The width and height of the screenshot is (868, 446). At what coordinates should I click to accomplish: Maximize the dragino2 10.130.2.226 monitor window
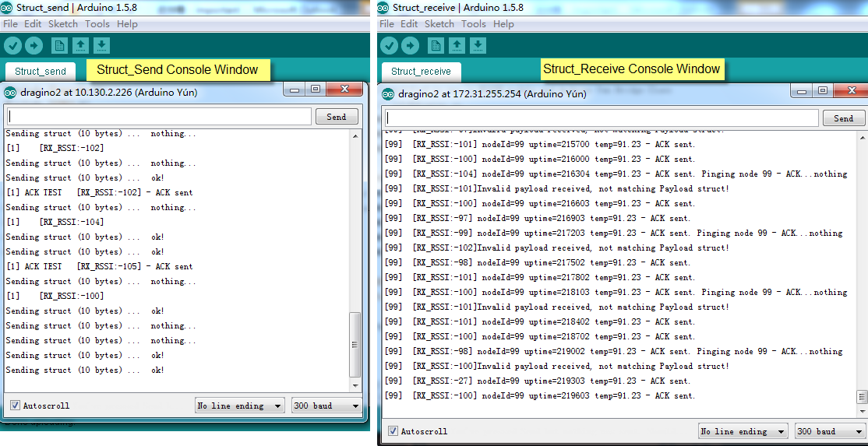coord(316,90)
